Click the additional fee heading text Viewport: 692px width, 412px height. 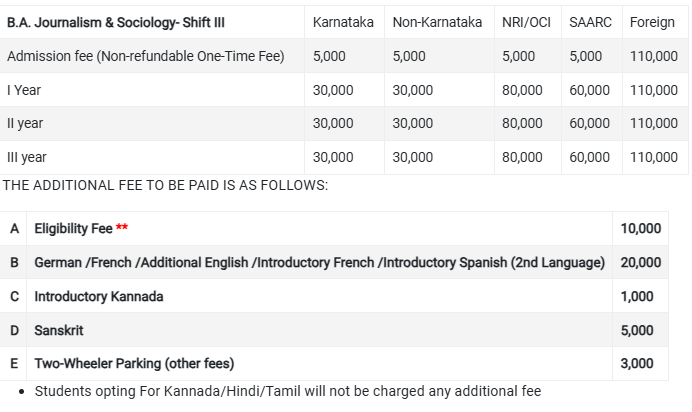click(165, 185)
